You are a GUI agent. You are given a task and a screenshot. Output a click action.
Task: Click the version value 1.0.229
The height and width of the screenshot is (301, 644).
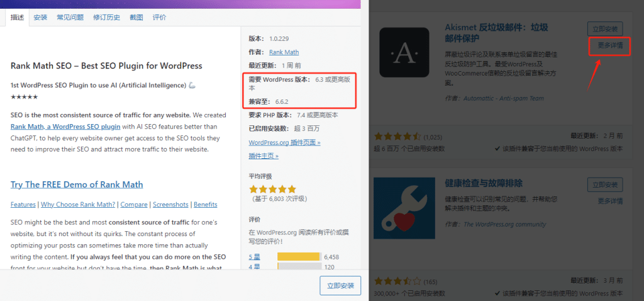[x=279, y=39]
